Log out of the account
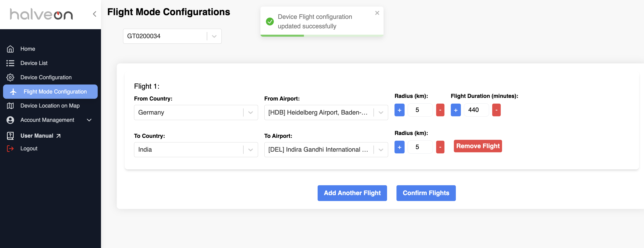Image resolution: width=644 pixels, height=248 pixels. [29, 149]
